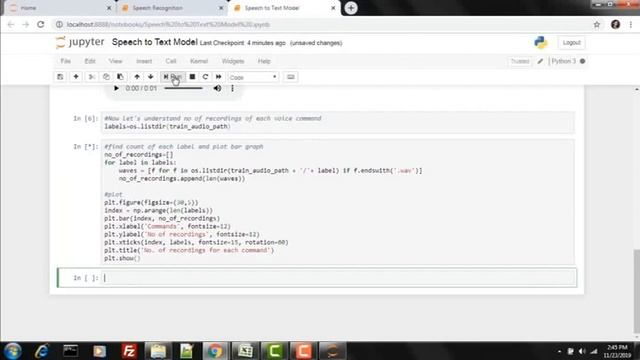
Task: Open the Chrome three-dot menu
Action: coord(631,24)
